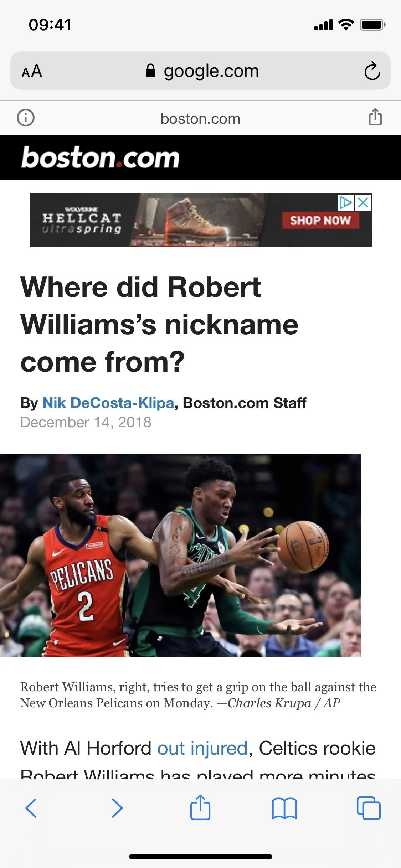Tap the Hellcat ultraspring banner image

point(201,220)
